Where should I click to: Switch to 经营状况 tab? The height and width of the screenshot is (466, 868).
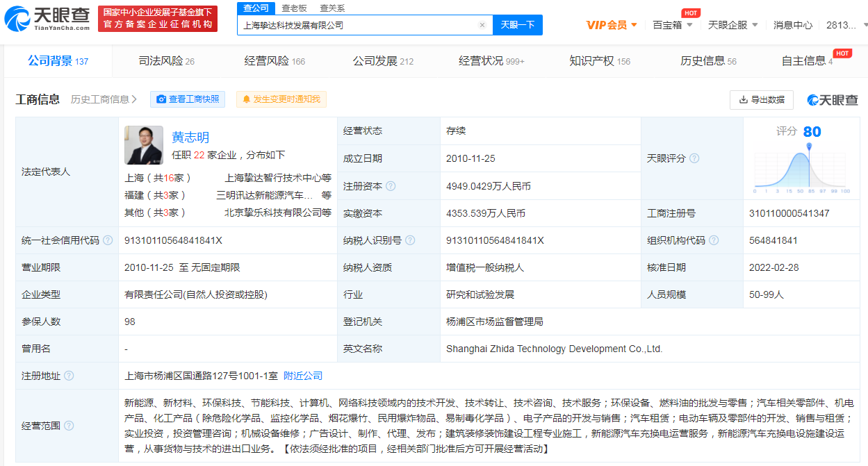(491, 61)
